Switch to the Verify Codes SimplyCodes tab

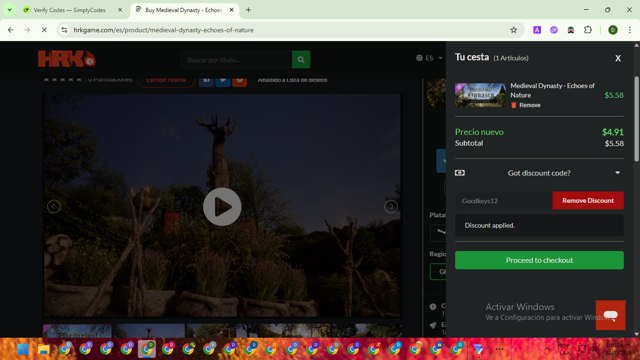[x=69, y=10]
